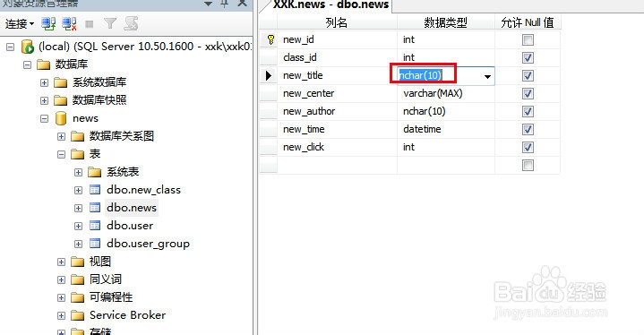Viewport: 644px width, 335px height.
Task: Toggle Allow Null for new_time
Action: (528, 129)
